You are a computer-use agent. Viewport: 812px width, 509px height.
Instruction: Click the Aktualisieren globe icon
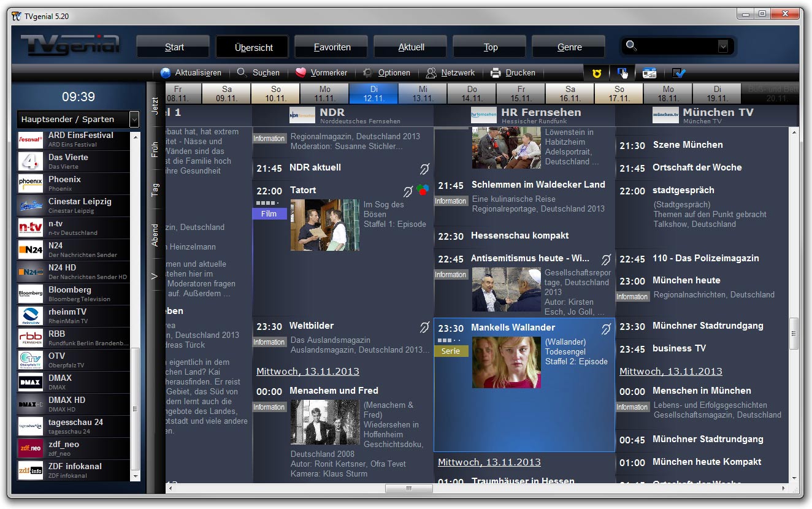(165, 72)
